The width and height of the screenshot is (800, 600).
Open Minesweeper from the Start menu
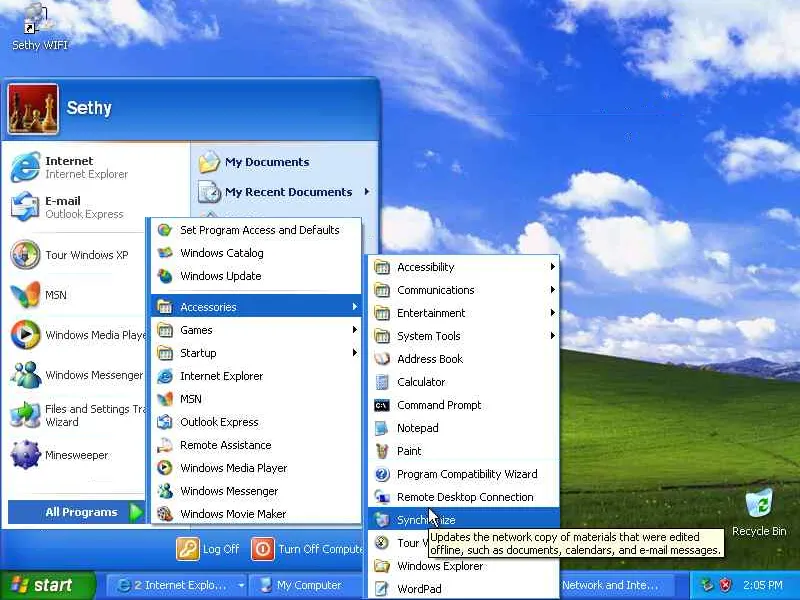(x=60, y=455)
